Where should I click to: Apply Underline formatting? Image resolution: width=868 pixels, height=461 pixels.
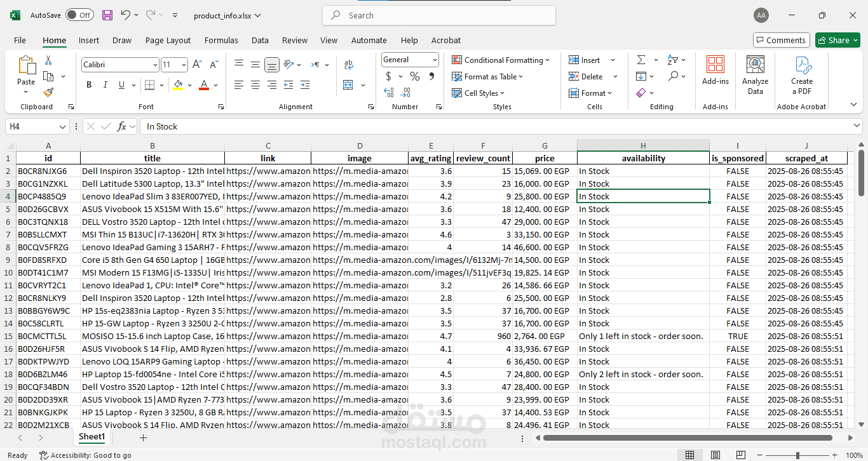click(121, 85)
